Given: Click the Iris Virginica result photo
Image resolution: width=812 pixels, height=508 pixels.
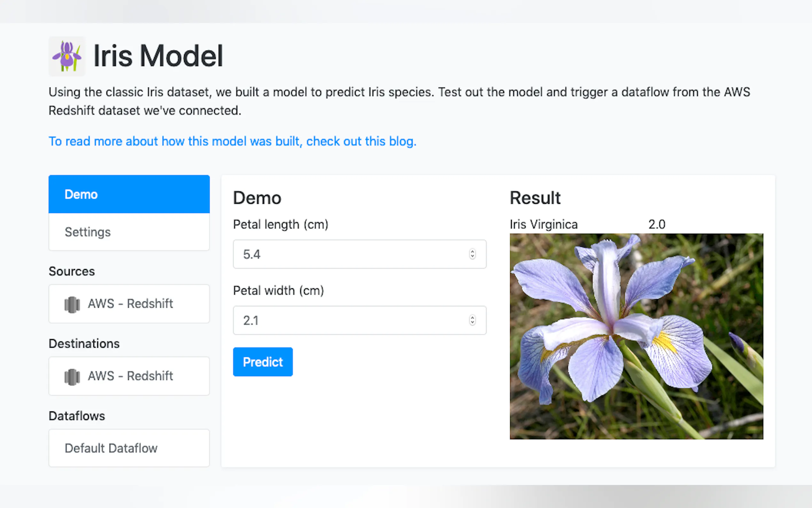Looking at the screenshot, I should point(636,336).
